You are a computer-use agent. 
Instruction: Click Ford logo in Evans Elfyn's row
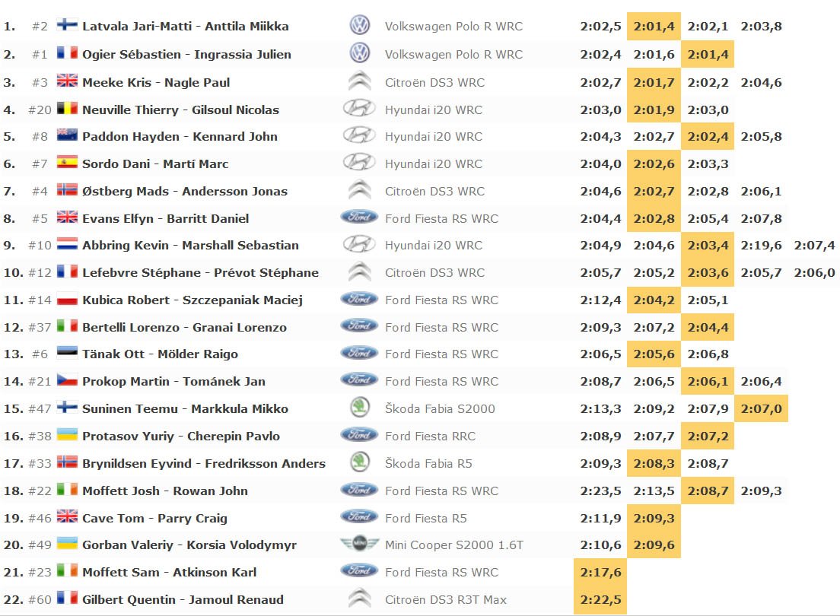[x=359, y=217]
